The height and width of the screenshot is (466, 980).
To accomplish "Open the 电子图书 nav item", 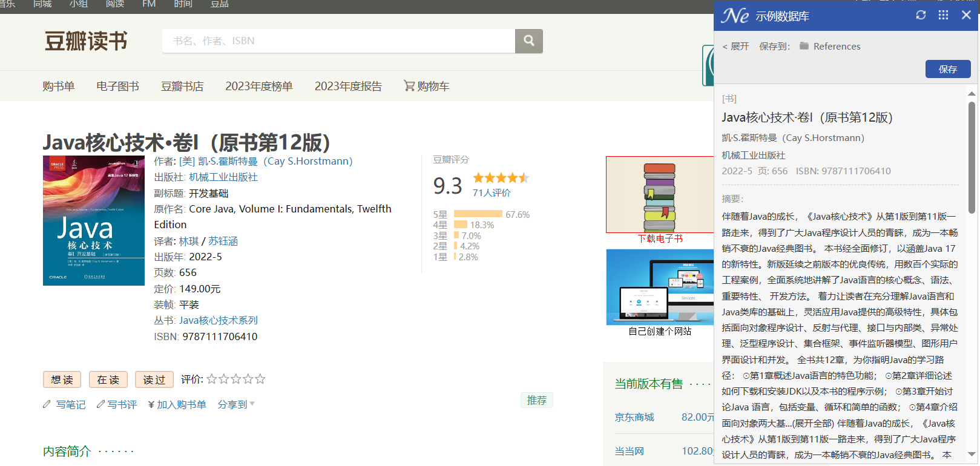I will (118, 86).
